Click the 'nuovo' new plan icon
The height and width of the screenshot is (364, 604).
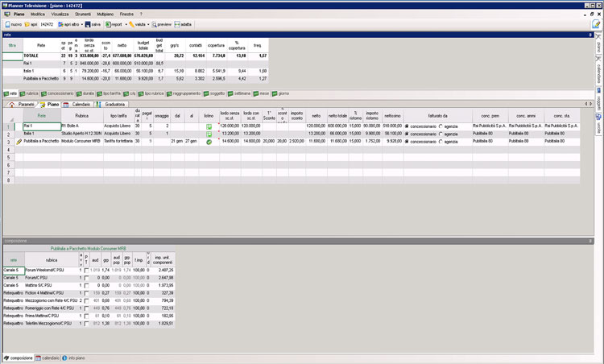click(x=7, y=25)
